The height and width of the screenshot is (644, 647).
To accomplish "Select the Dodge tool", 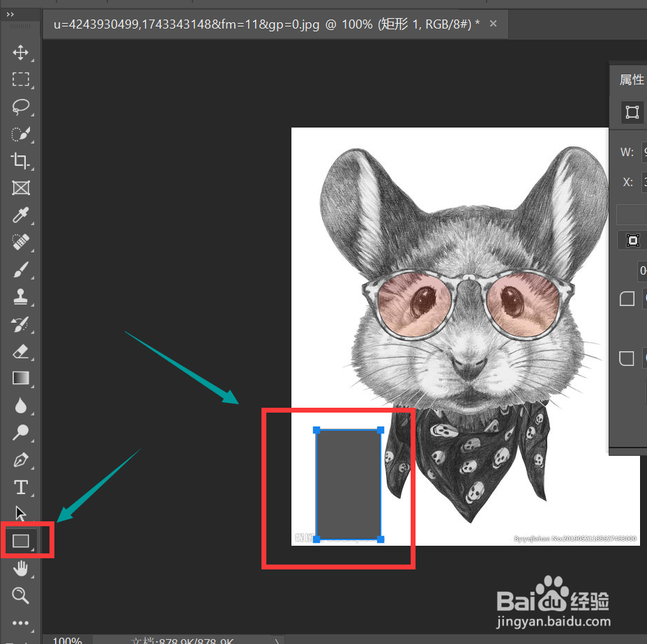I will tap(20, 432).
